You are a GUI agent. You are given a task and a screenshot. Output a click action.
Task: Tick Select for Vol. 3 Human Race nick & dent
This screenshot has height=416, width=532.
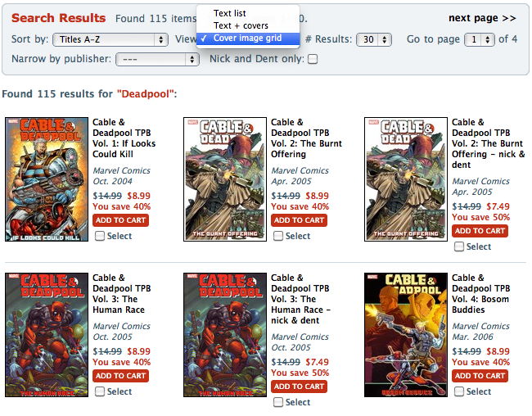(278, 402)
